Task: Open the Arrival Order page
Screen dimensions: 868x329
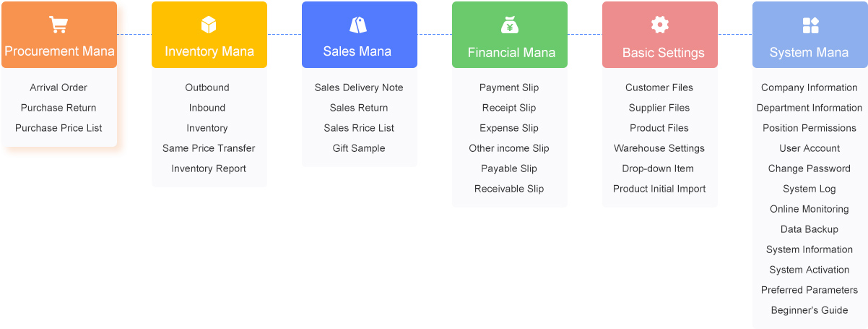Action: (58, 87)
